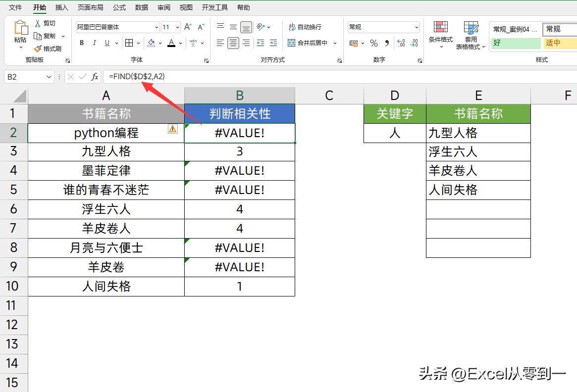Open the Name Box dropdown arrow
The image size is (577, 392).
tap(48, 77)
